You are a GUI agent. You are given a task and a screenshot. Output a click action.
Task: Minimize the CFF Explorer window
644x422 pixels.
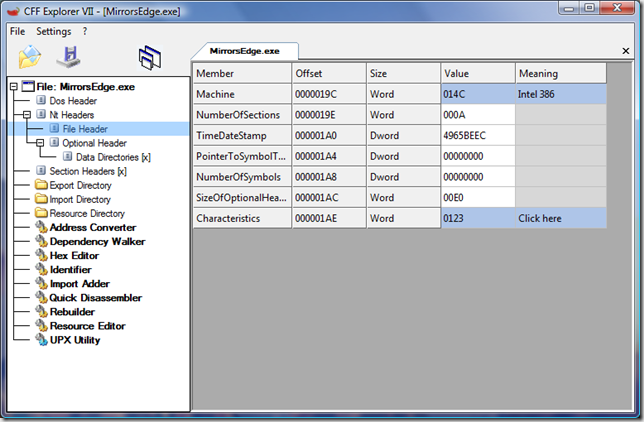tap(569, 8)
